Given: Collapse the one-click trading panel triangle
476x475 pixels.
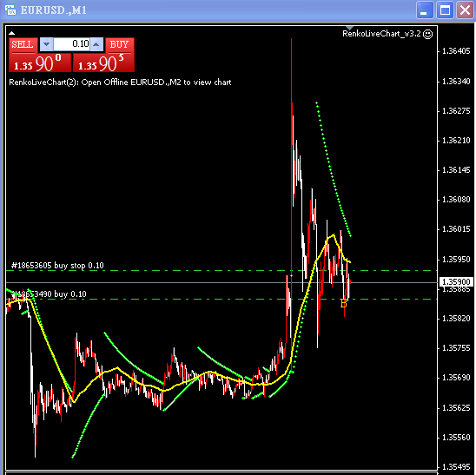Looking at the screenshot, I should coord(11,33).
